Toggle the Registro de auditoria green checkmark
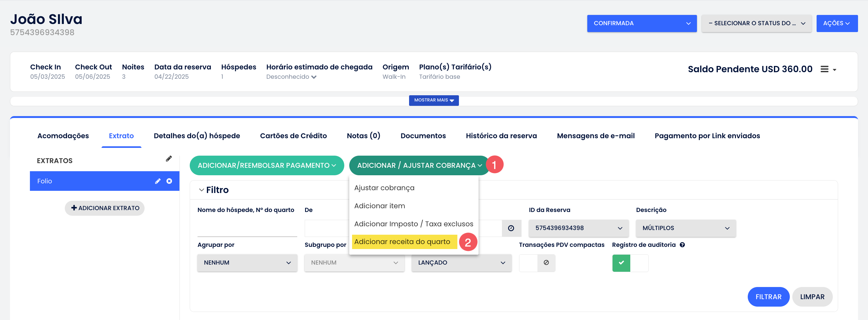This screenshot has height=320, width=868. 621,263
